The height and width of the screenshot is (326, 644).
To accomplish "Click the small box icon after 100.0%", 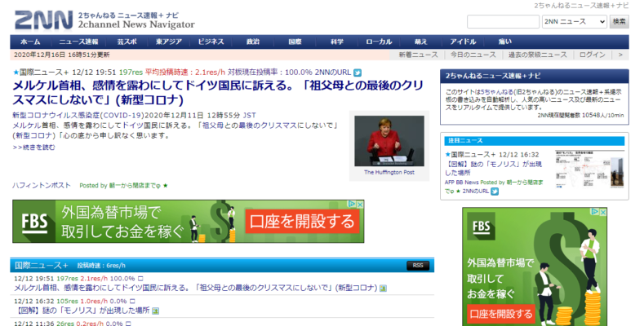I will 140,279.
